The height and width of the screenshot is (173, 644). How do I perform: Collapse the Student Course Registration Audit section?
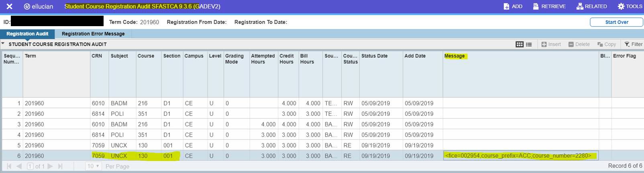click(3, 44)
